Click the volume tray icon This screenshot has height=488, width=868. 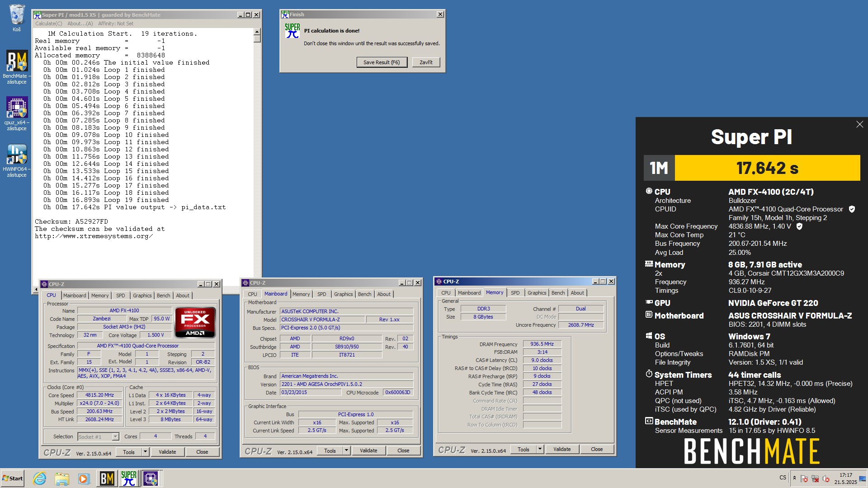point(826,479)
